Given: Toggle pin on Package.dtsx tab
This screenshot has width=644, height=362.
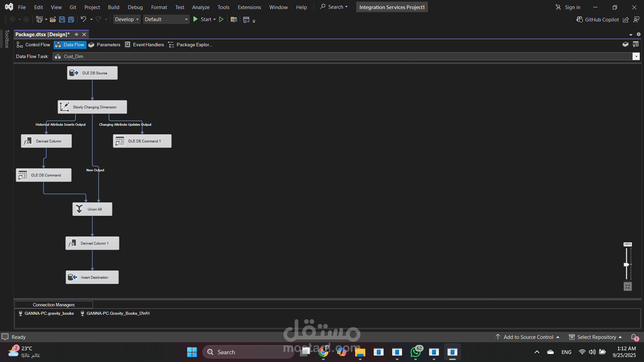Looking at the screenshot, I should [x=76, y=35].
